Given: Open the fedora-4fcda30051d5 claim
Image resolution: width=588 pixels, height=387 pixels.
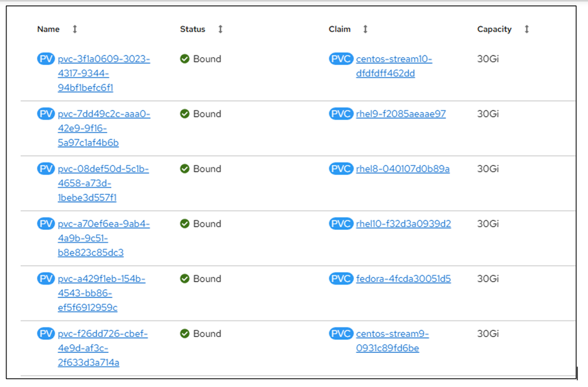Looking at the screenshot, I should pyautogui.click(x=403, y=279).
